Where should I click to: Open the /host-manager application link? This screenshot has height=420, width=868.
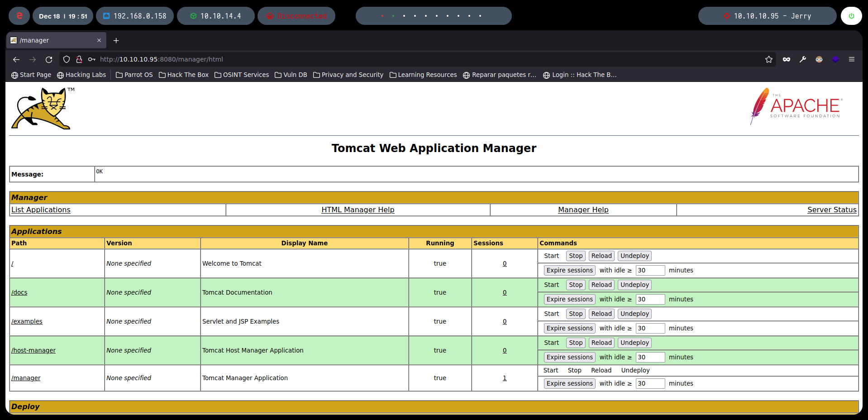click(33, 350)
